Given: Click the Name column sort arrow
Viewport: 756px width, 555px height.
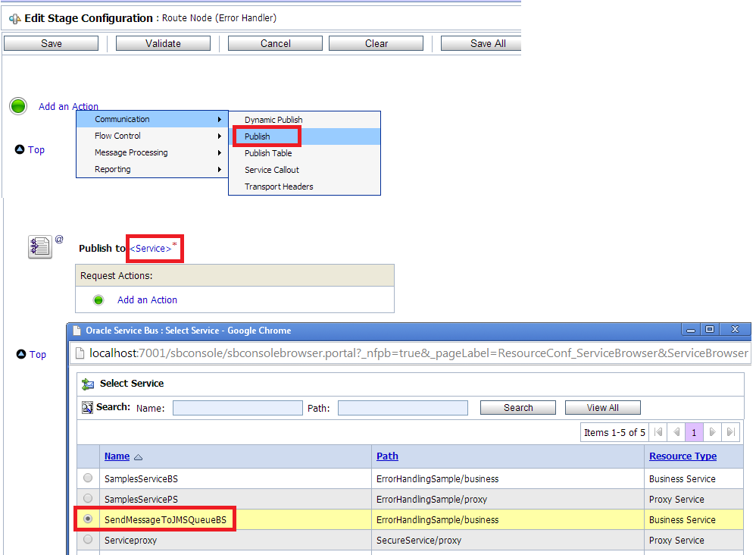Looking at the screenshot, I should point(139,457).
